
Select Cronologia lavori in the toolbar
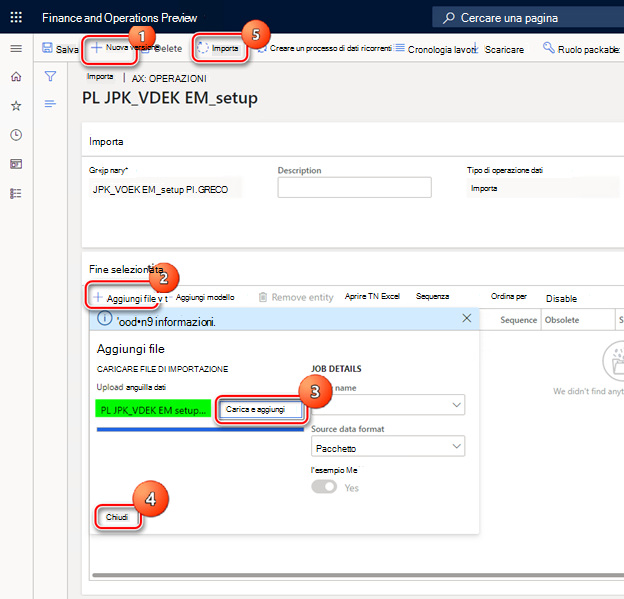tap(438, 49)
